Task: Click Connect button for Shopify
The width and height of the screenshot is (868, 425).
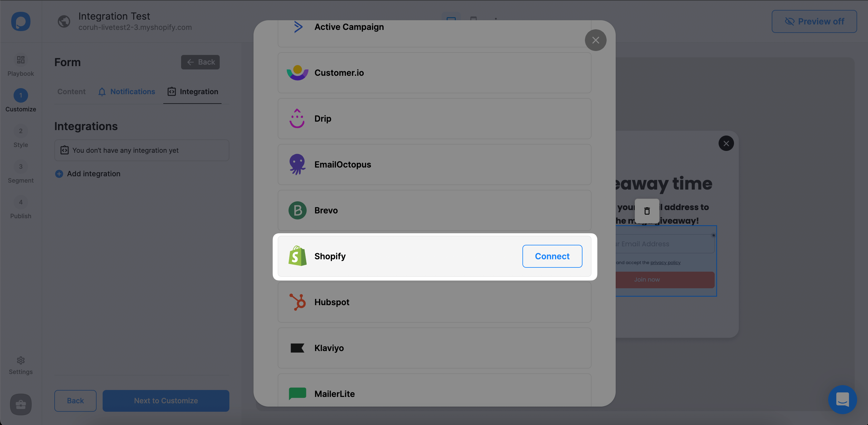Action: [552, 256]
